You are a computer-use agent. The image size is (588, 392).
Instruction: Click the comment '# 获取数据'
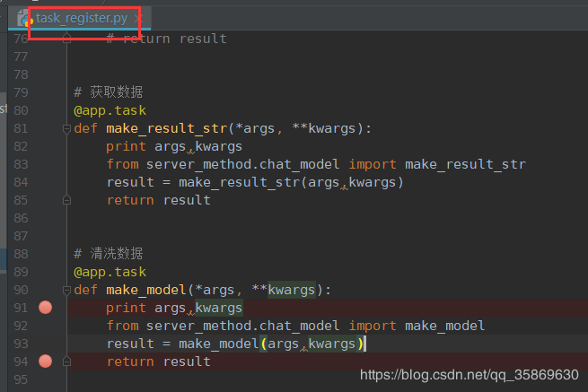coord(109,92)
